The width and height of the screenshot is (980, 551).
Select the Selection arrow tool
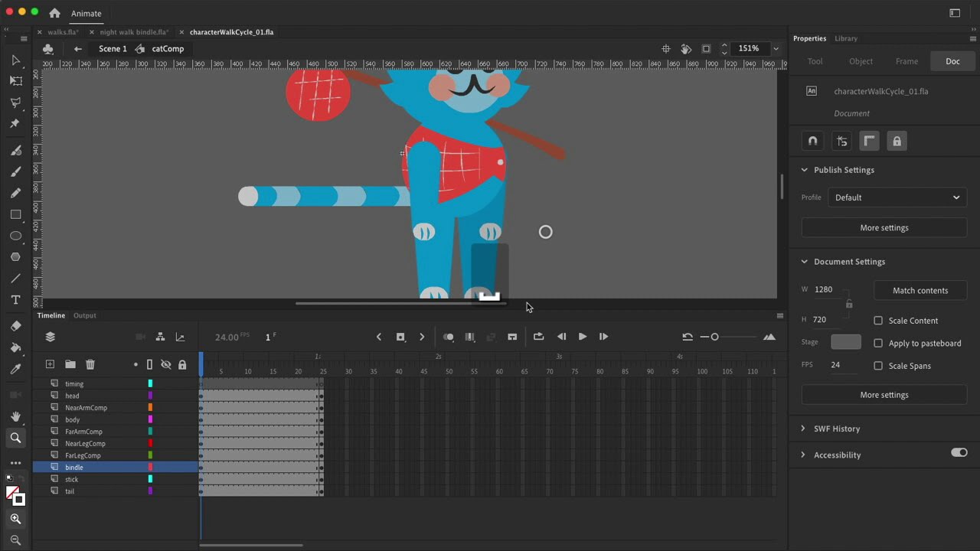pyautogui.click(x=15, y=60)
